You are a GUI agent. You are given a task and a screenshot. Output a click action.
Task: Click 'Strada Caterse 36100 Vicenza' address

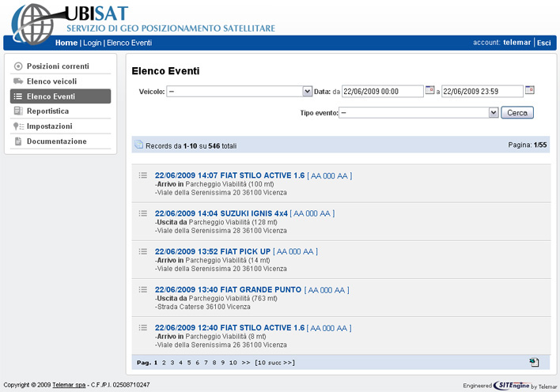203,307
